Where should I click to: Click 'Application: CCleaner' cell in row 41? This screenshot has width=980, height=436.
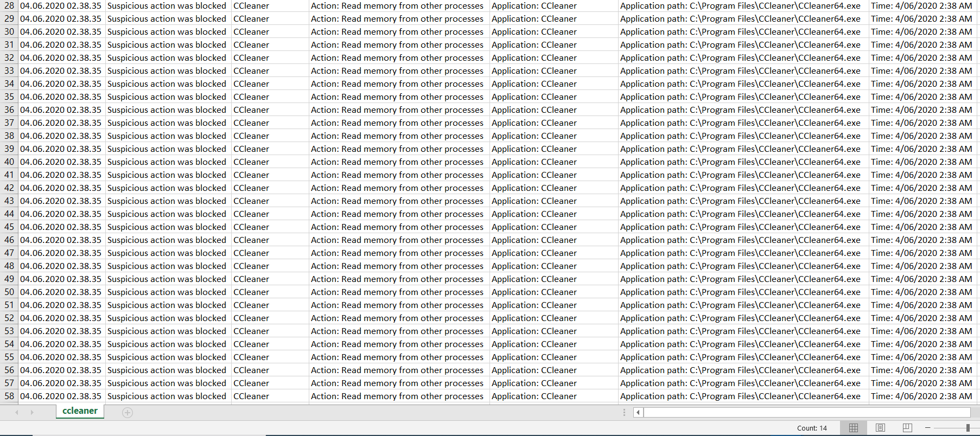(554, 175)
